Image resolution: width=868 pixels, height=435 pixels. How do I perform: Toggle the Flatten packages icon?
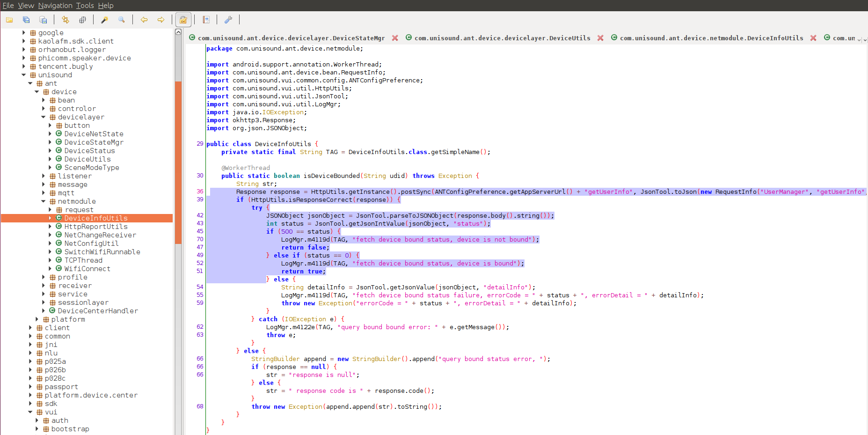pyautogui.click(x=82, y=20)
